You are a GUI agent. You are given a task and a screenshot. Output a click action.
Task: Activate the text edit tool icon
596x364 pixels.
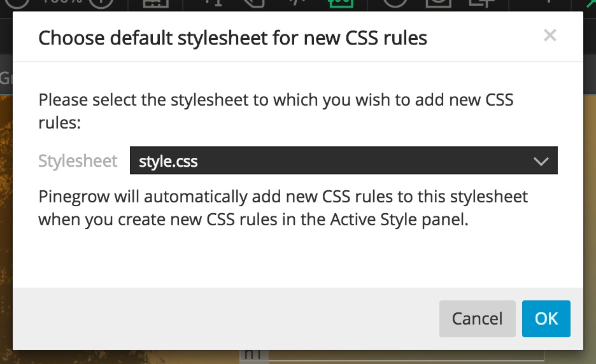pos(213,3)
